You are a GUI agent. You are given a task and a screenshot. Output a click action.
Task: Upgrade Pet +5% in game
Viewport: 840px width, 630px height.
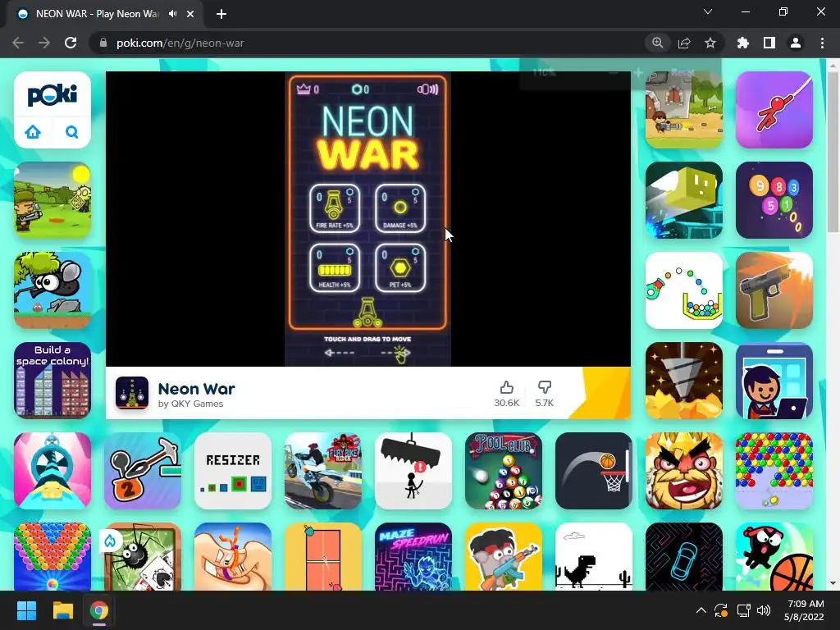400,268
